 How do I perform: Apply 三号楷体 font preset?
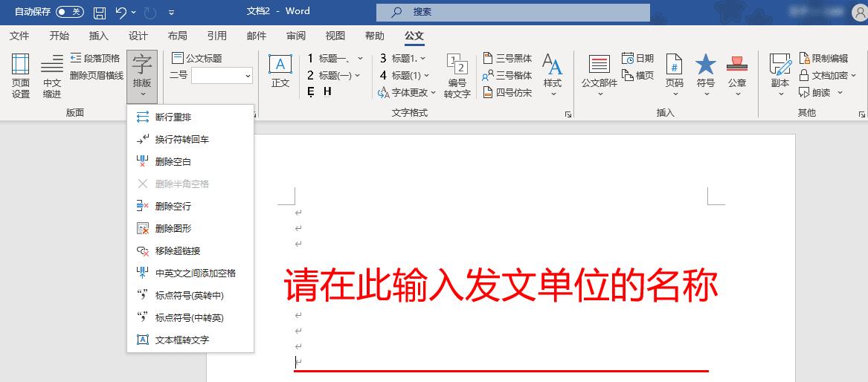point(507,75)
